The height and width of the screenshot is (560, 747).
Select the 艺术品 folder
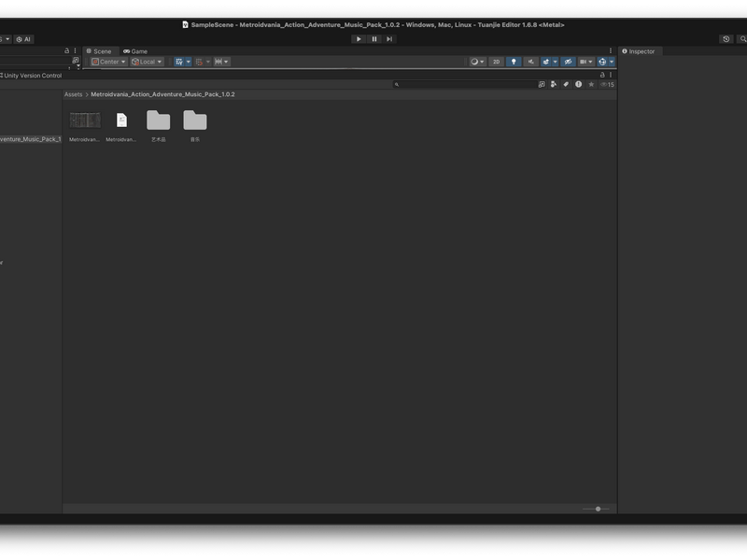coord(158,126)
